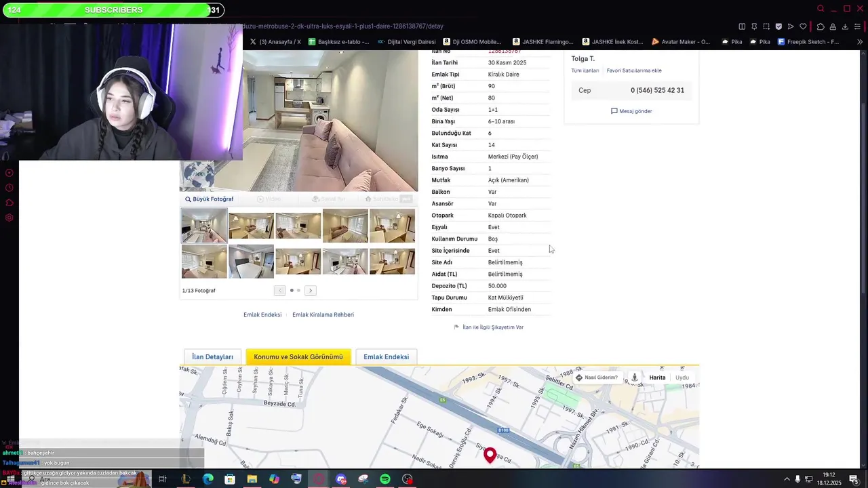Open the Avatar Maker bookmark
This screenshot has width=868, height=488.
point(681,41)
